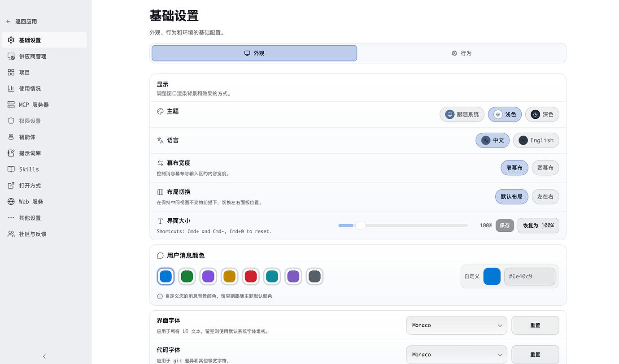Open the 代码字体 Monaco dropdown
The width and height of the screenshot is (619, 364).
[x=457, y=355]
